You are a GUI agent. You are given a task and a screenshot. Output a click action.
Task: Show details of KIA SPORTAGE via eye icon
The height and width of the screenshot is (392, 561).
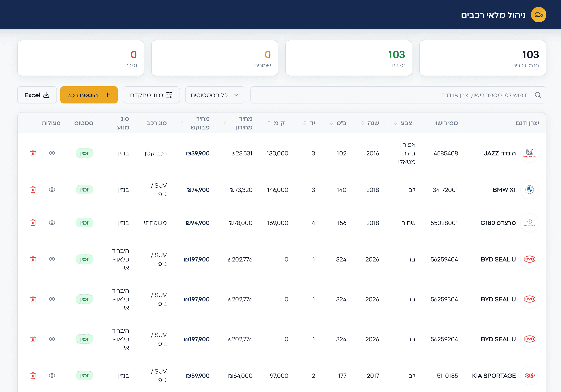click(x=52, y=375)
